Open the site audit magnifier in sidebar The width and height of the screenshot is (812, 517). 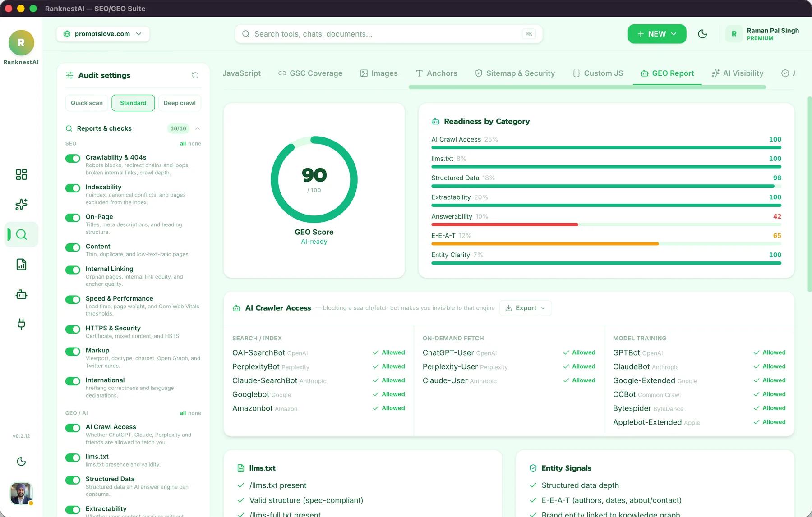coord(21,234)
